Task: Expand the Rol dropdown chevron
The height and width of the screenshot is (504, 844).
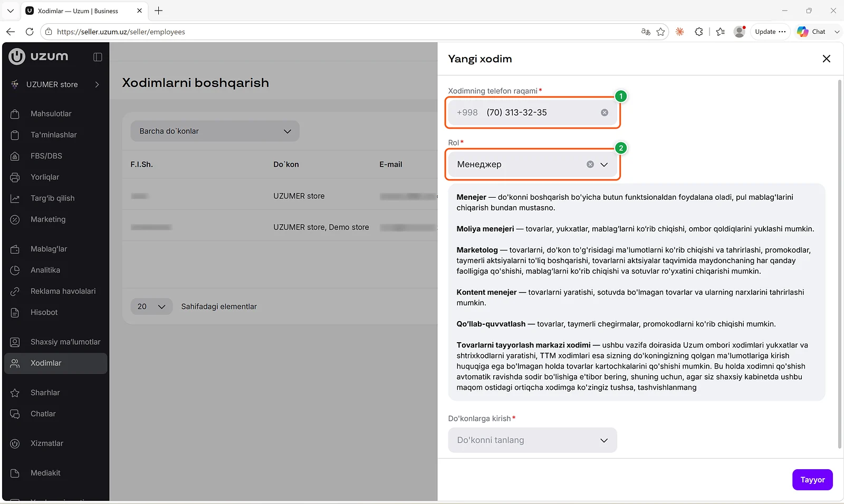Action: click(605, 164)
